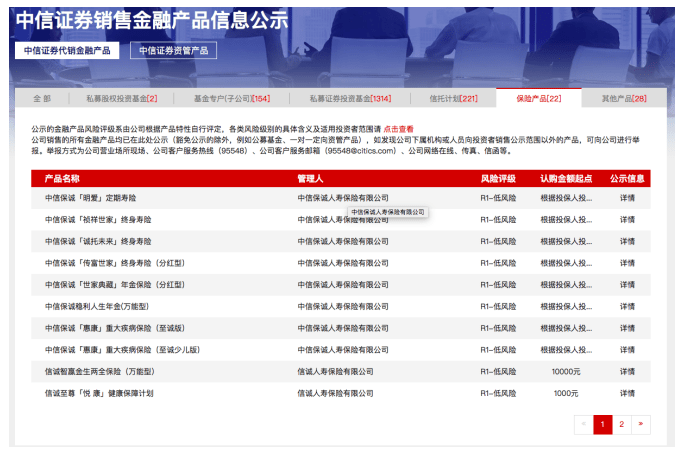Screen dimensions: 681x461
Task: Open the 其他产品[28] tab
Action: 624,99
